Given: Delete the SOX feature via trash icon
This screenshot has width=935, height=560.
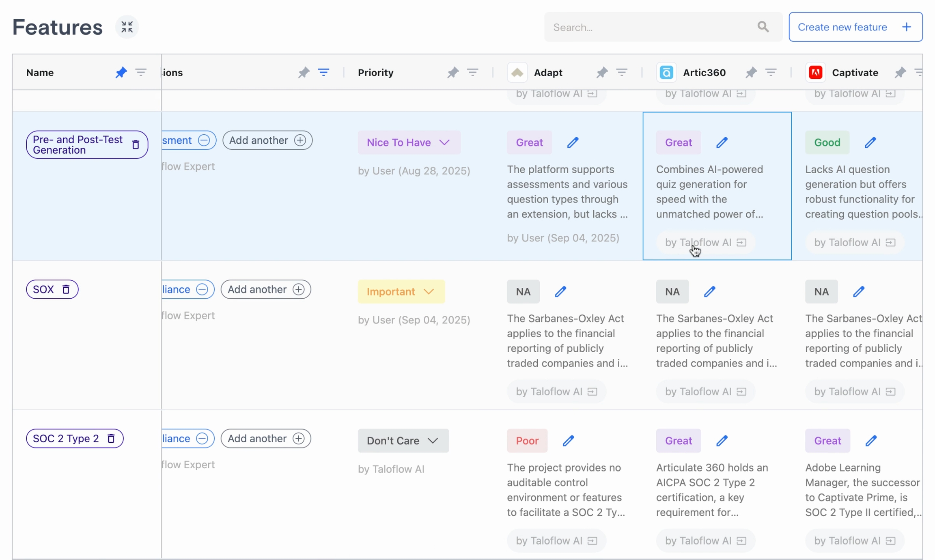Looking at the screenshot, I should [x=66, y=289].
